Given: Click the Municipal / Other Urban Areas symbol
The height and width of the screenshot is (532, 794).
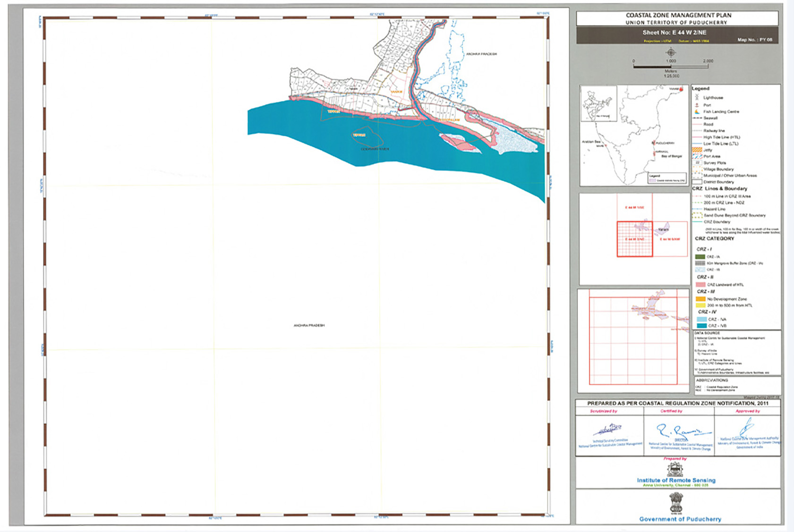Looking at the screenshot, I should pyautogui.click(x=697, y=175).
